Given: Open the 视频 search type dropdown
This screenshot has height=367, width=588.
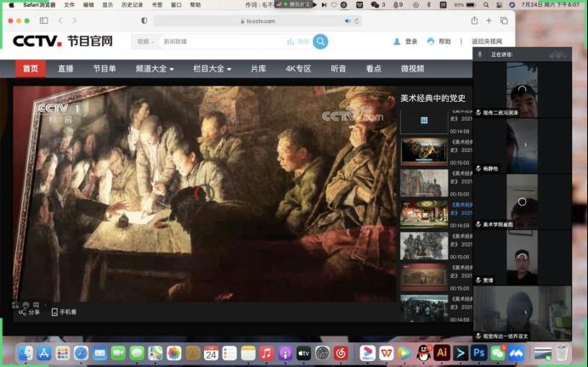Looking at the screenshot, I should pos(146,42).
